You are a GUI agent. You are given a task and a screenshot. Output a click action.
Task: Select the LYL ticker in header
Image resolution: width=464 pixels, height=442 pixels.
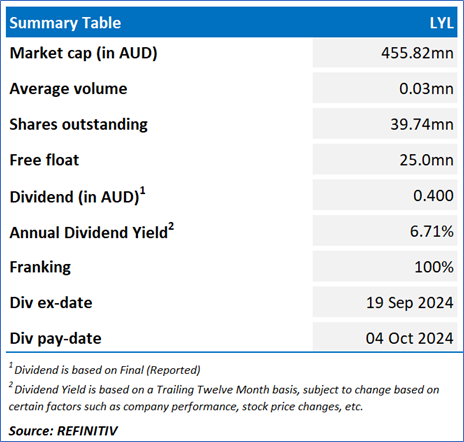pos(441,23)
